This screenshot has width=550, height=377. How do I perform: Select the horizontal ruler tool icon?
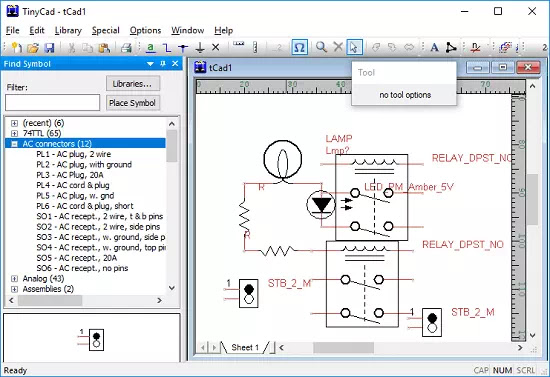(239, 44)
